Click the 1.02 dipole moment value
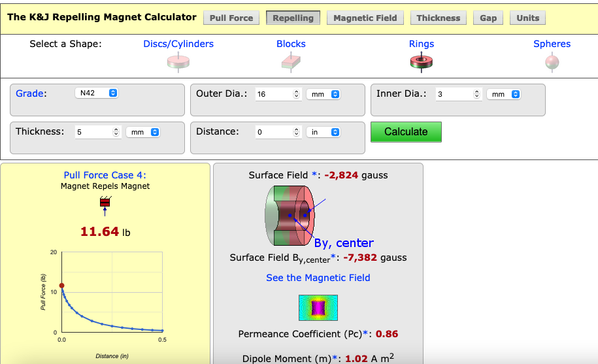The image size is (598, 364). pos(356,359)
